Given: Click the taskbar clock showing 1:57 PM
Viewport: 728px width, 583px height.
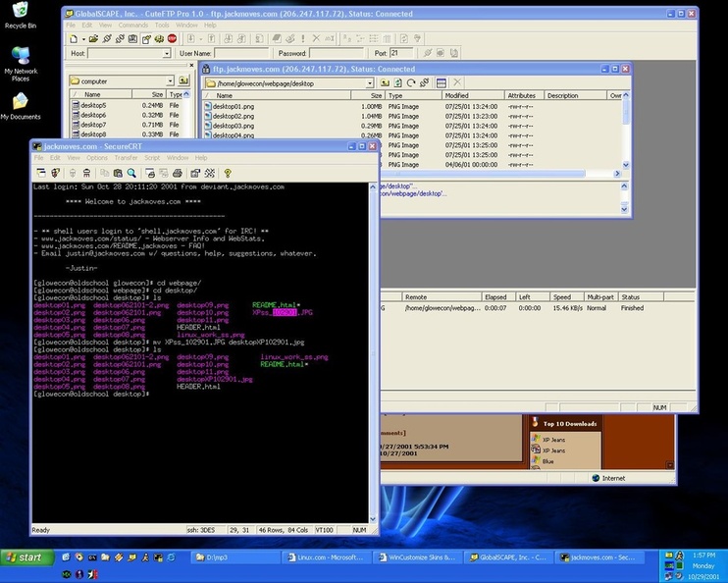Looking at the screenshot, I should 703,556.
